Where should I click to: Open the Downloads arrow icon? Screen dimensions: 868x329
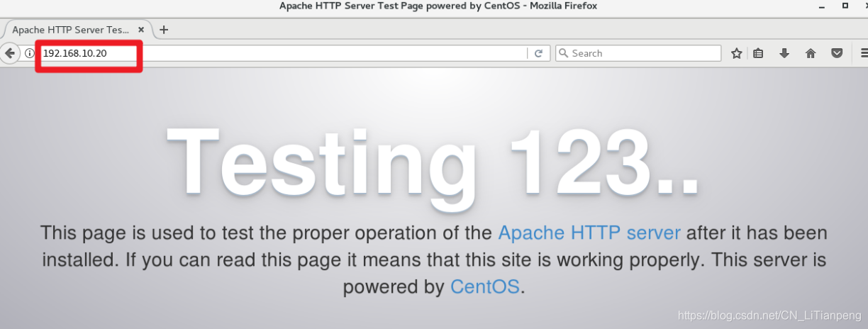(784, 53)
